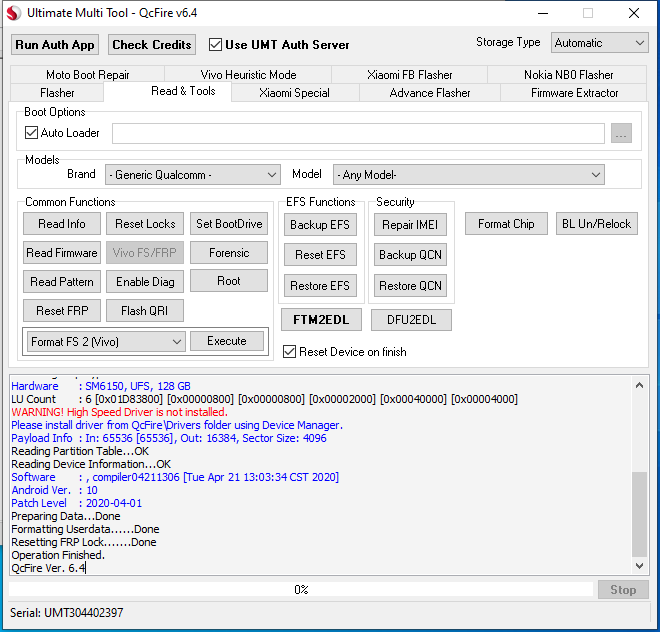
Task: Open the Firmware Extractor tab
Action: (574, 93)
